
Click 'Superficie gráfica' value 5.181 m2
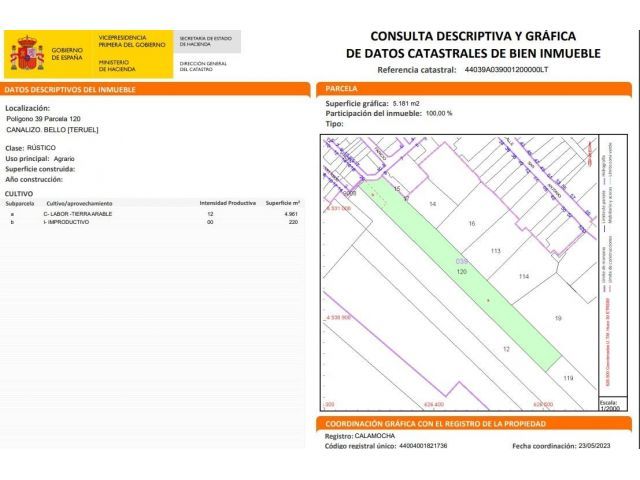(406, 104)
